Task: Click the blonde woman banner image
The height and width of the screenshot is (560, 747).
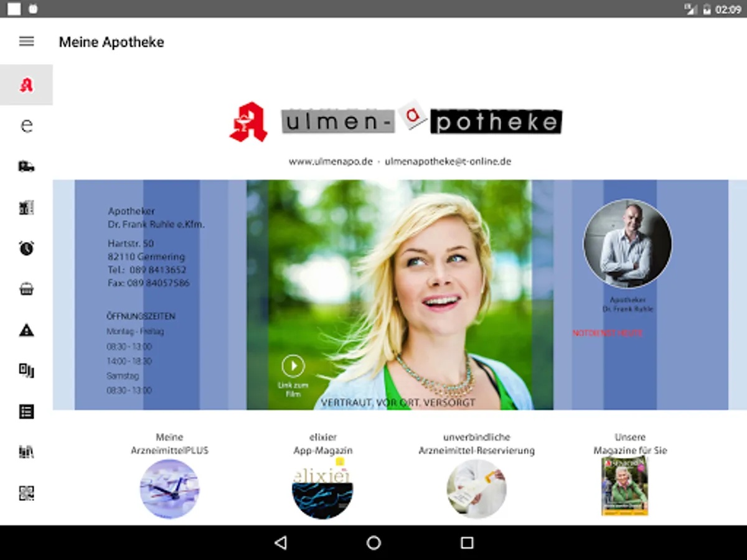Action: 400,295
